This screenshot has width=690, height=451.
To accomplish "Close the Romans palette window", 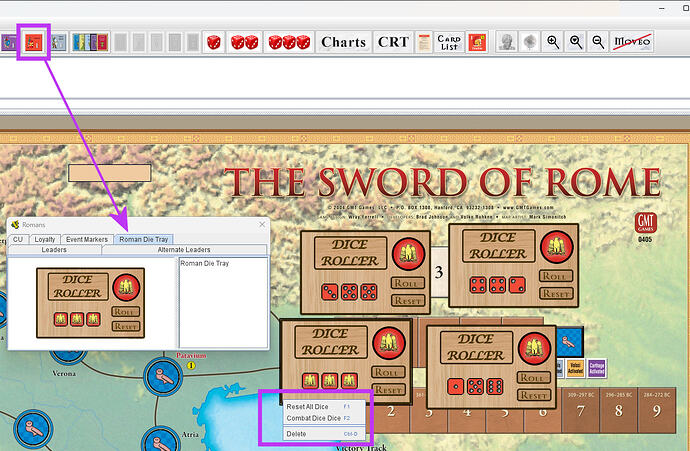I will (x=262, y=224).
